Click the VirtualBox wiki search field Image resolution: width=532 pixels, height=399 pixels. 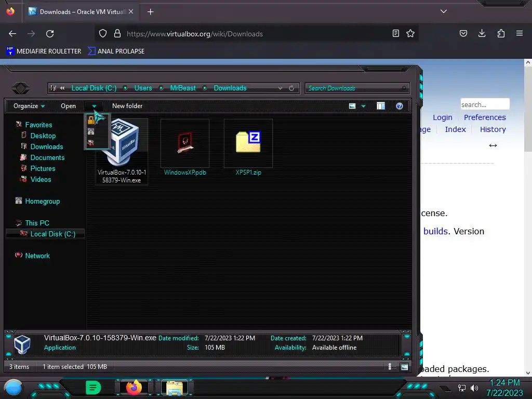485,104
